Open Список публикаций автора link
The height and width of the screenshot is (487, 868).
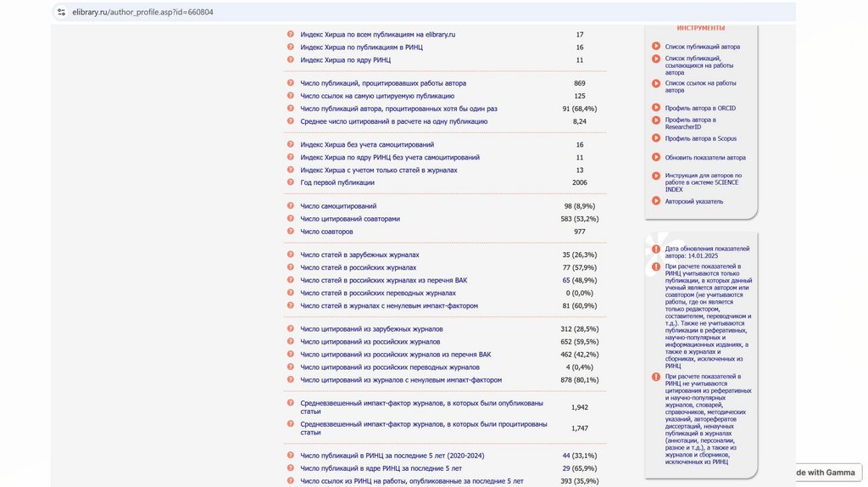click(702, 47)
